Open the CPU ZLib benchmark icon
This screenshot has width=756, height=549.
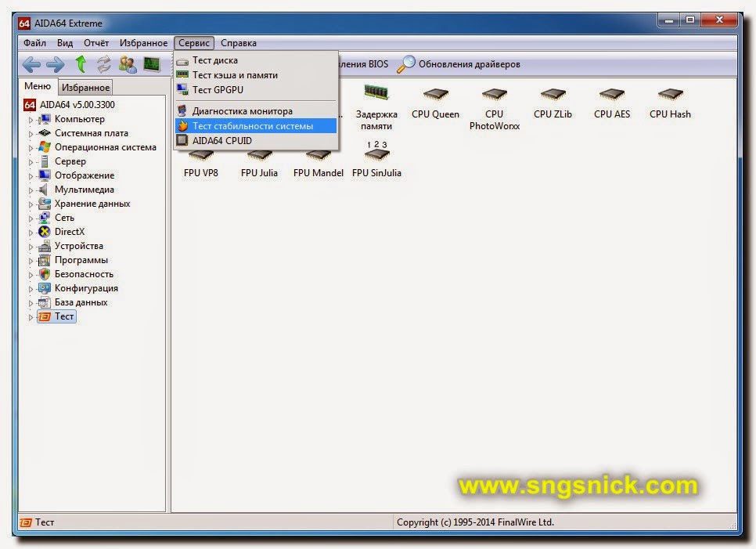pos(553,94)
